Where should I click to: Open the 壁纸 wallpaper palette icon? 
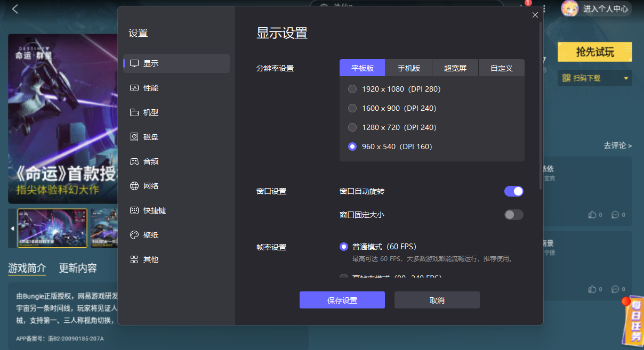click(134, 235)
